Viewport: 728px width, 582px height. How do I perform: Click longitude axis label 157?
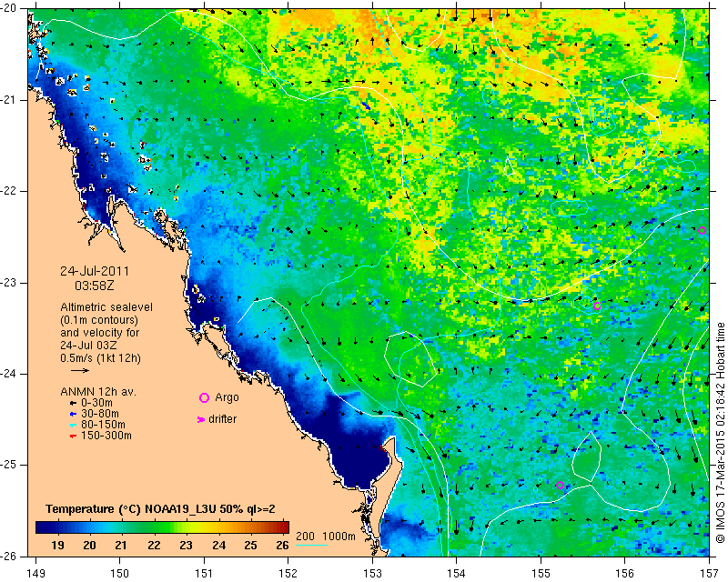pyautogui.click(x=710, y=574)
